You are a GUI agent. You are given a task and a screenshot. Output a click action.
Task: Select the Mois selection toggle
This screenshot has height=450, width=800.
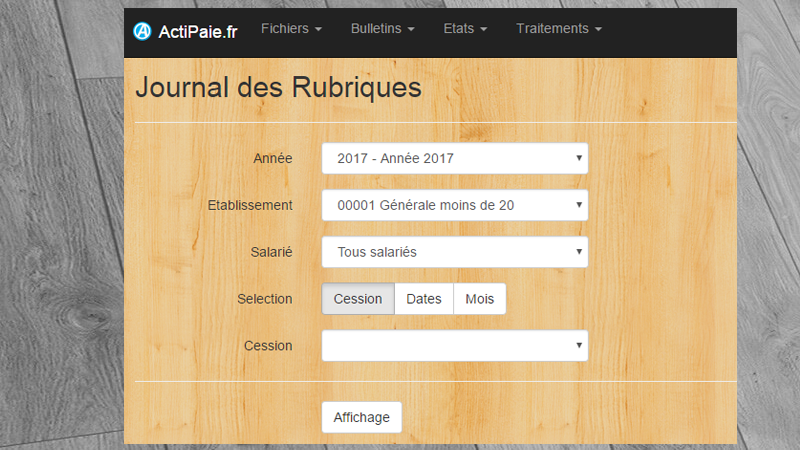(x=480, y=299)
